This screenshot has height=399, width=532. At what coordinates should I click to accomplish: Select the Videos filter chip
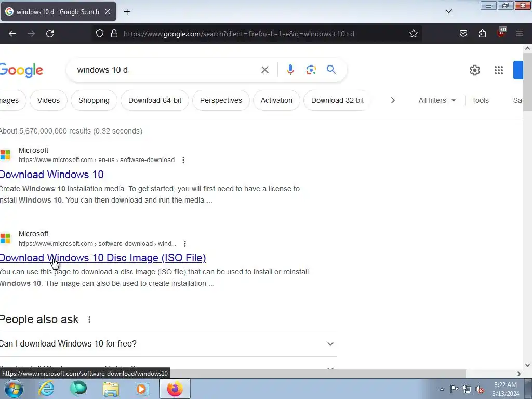48,100
